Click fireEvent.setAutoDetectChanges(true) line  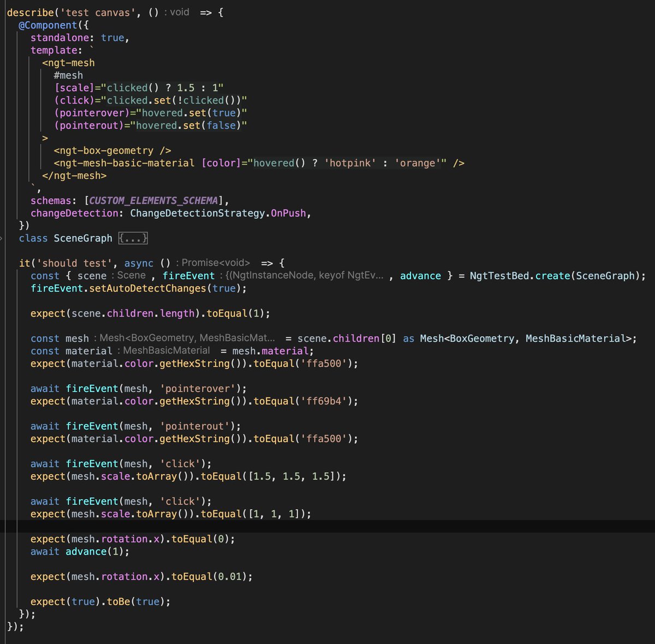tap(139, 289)
